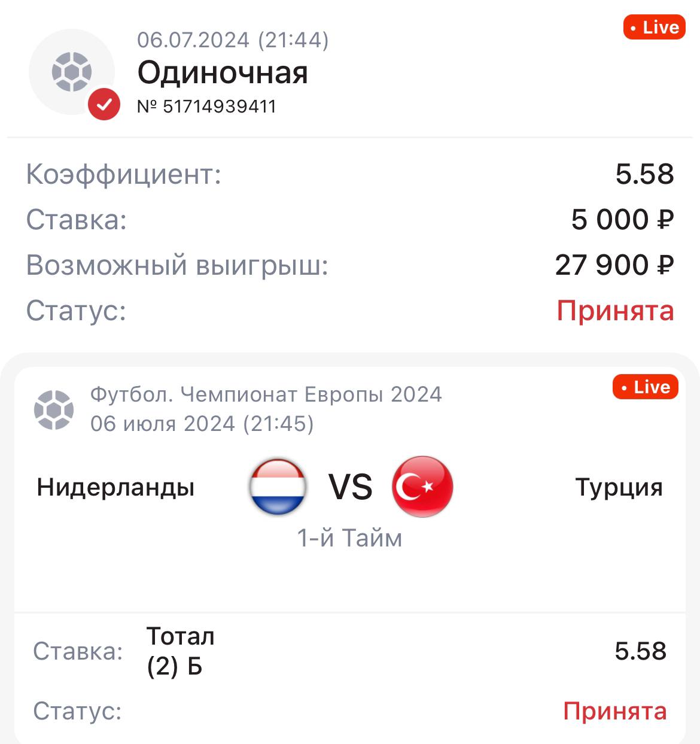Screen dimensions: 700x744
Task: Tap the top Live badge
Action: 654,28
